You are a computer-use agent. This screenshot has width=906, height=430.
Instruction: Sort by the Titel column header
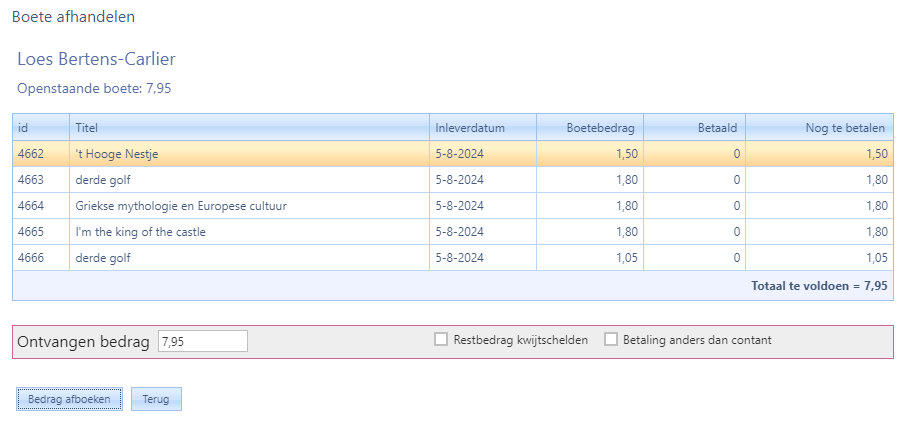[x=249, y=128]
